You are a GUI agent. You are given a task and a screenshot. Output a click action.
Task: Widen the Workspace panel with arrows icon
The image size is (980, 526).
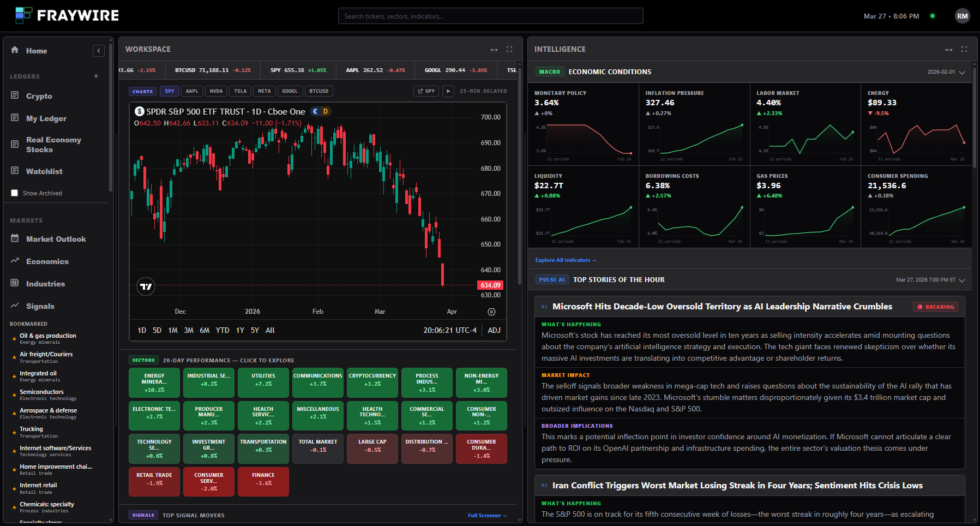click(x=494, y=50)
